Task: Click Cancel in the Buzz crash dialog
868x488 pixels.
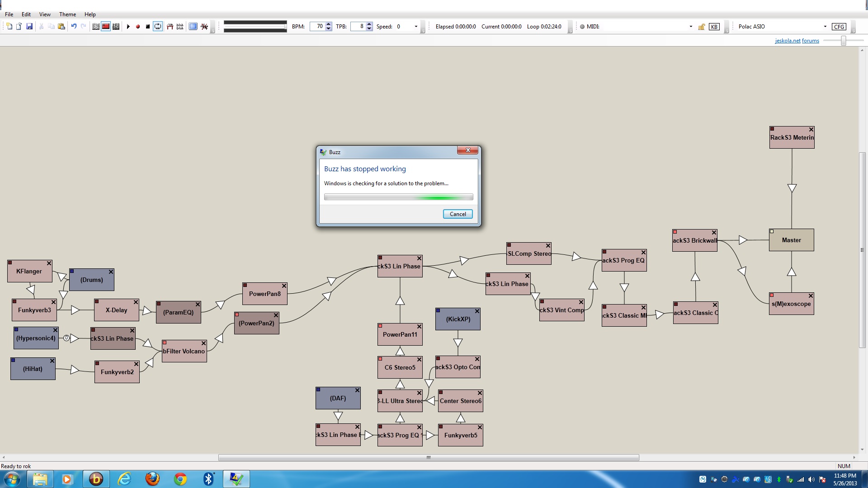Action: (x=458, y=214)
